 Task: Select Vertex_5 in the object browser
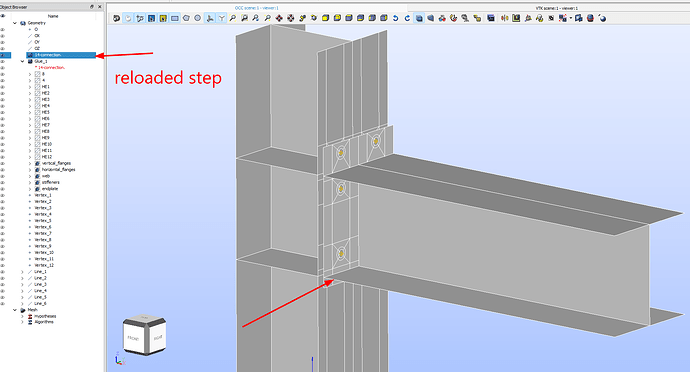coord(43,220)
